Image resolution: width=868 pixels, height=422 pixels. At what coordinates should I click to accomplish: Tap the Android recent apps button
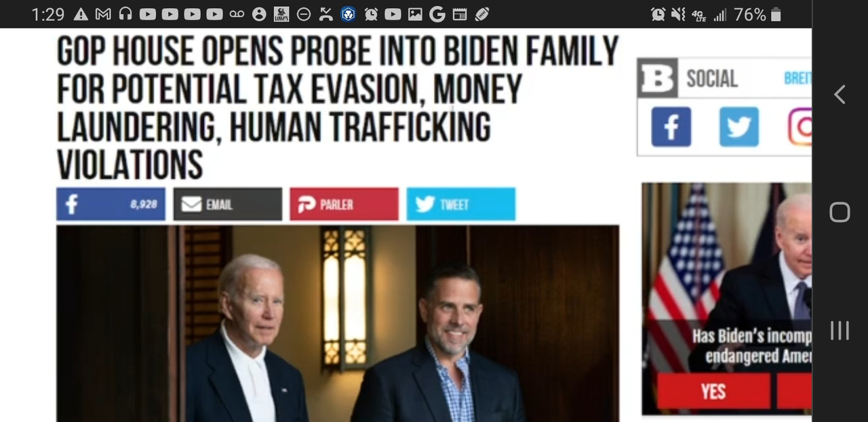(840, 330)
